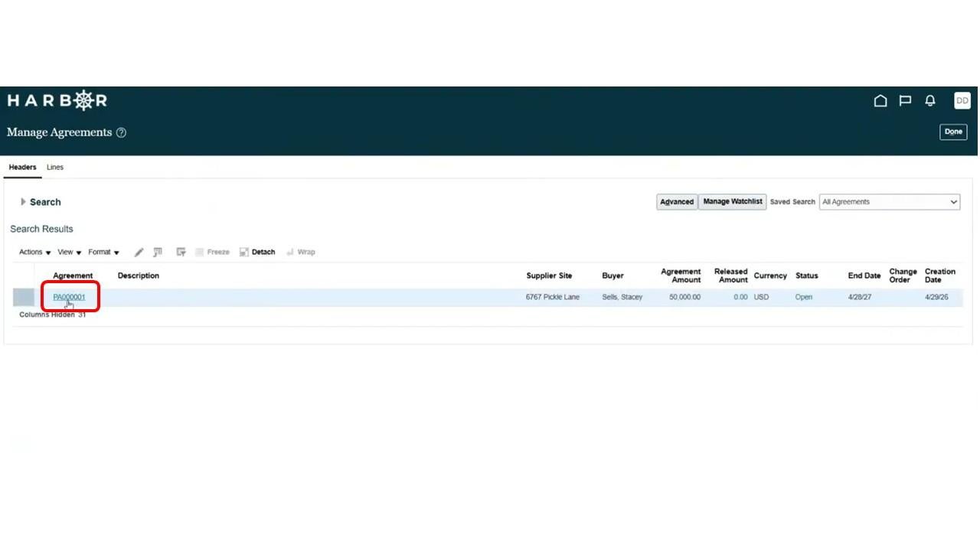Sort by End Date column header

(x=864, y=275)
